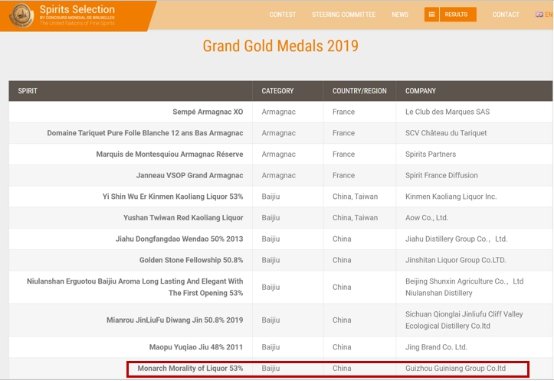Select Domaine Tariquet Pure Folle Blanche entry
554x381 pixels.
(x=145, y=133)
